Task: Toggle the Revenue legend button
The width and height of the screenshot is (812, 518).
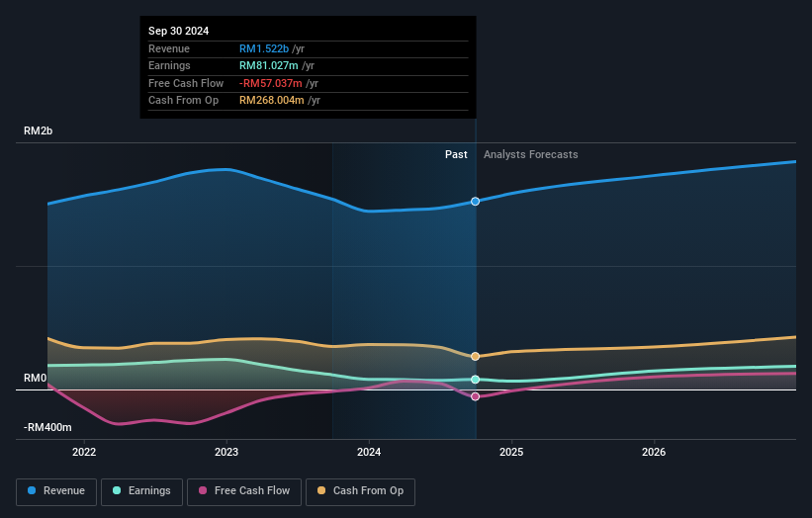Action: [56, 491]
